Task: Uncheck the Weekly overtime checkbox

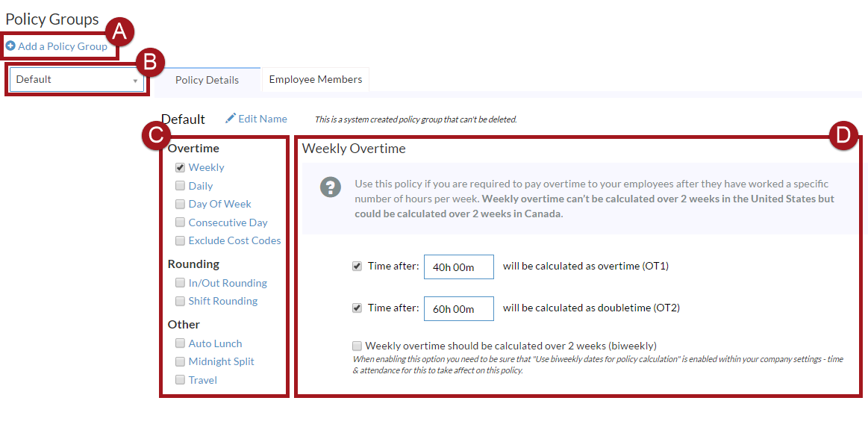Action: (x=180, y=168)
